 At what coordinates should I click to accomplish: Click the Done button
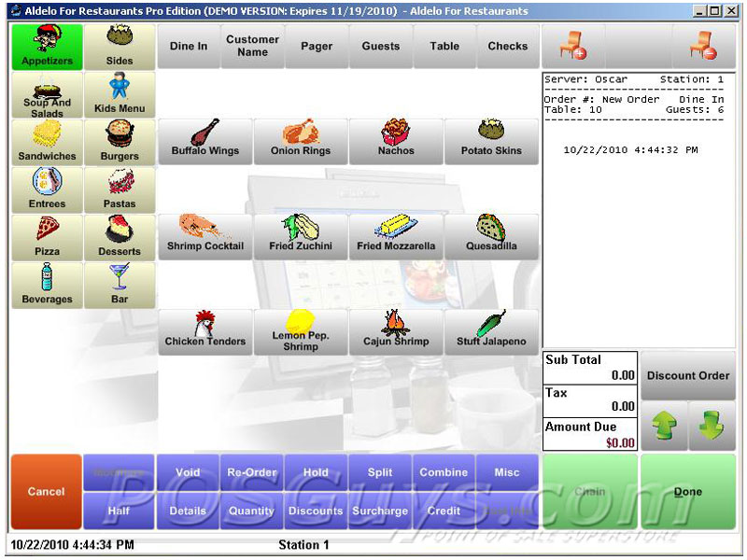point(688,492)
